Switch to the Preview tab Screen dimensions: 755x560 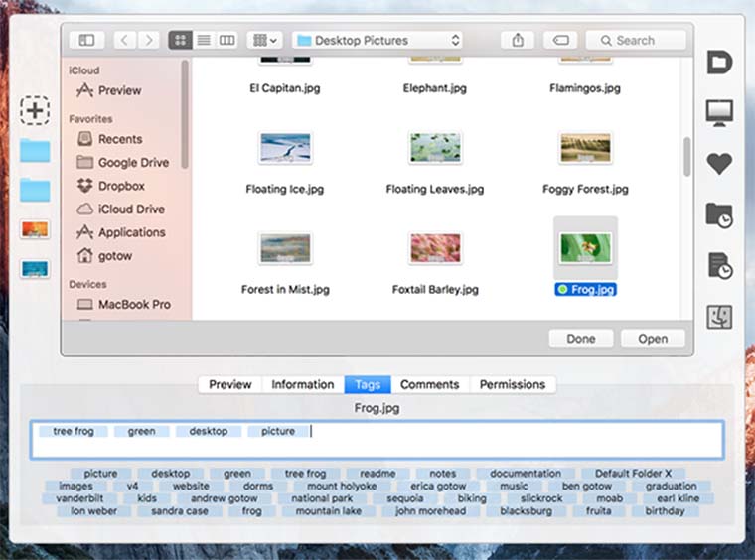point(230,385)
